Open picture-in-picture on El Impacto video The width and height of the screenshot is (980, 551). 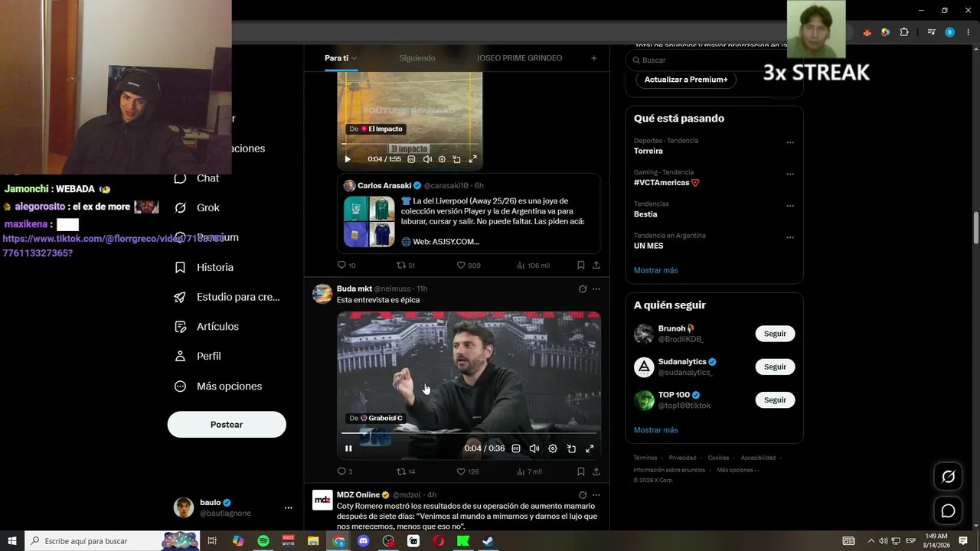(x=456, y=159)
